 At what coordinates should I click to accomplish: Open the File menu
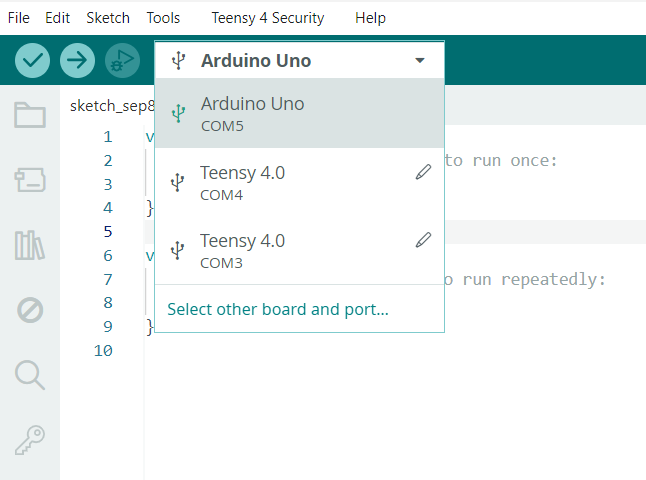[x=19, y=18]
